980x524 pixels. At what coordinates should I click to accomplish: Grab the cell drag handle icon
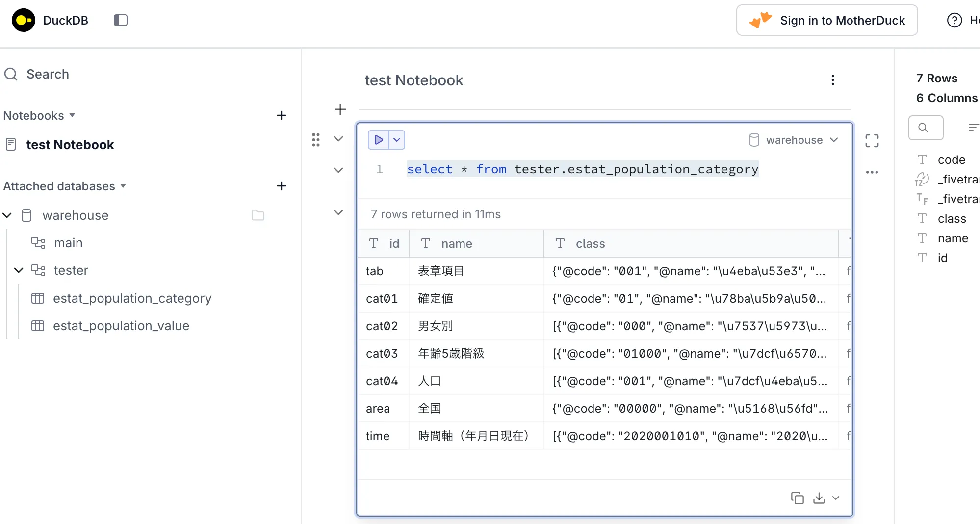316,140
